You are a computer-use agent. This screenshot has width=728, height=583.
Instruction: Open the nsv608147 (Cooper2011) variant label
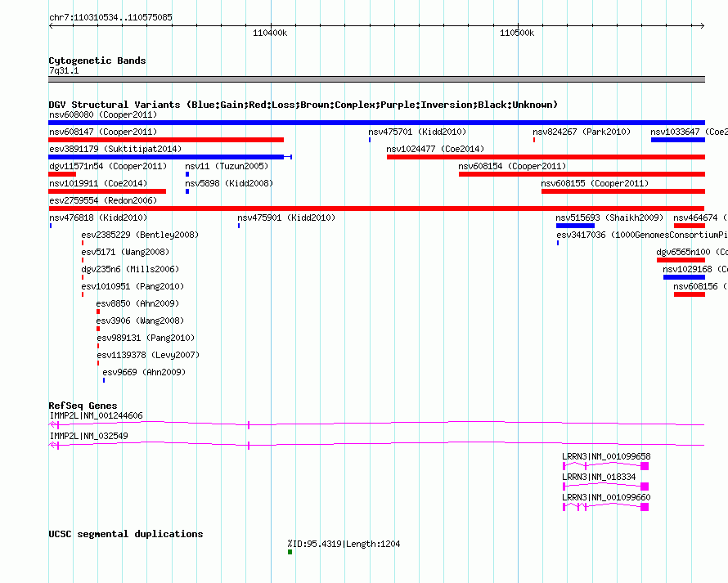coord(103,132)
